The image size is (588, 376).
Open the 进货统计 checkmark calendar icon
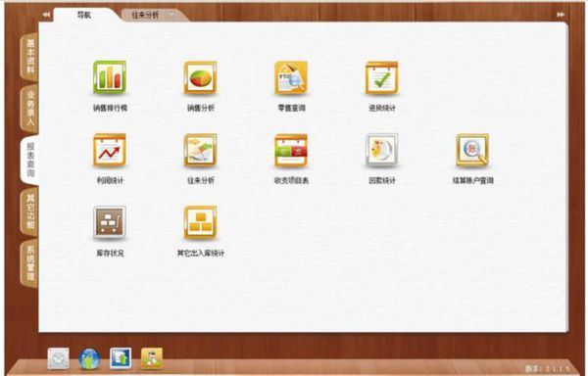tap(382, 77)
